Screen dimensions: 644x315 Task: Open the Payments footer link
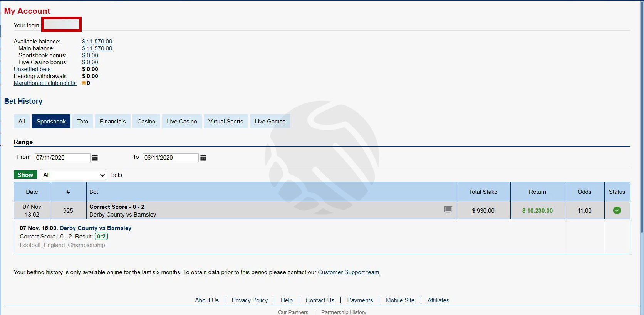pyautogui.click(x=360, y=300)
